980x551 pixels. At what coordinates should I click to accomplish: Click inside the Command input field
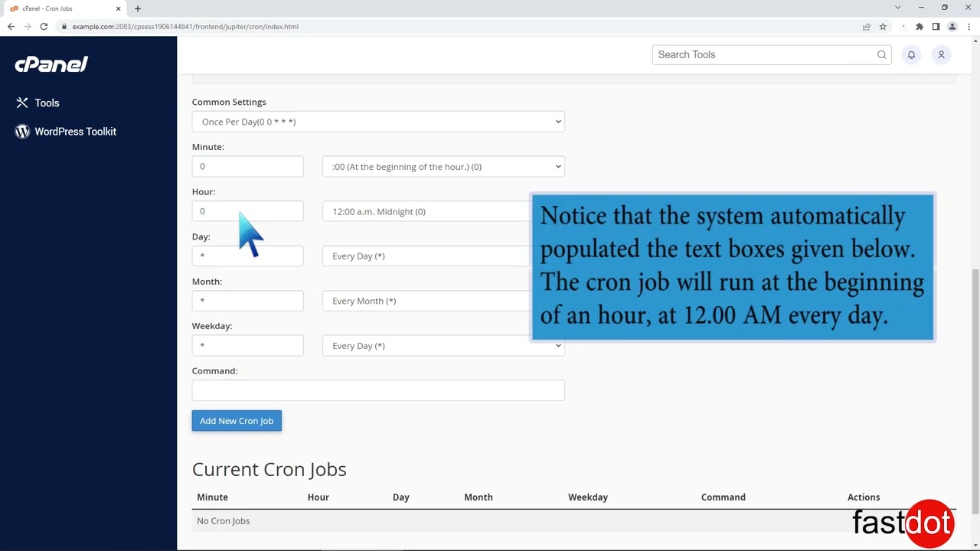378,390
